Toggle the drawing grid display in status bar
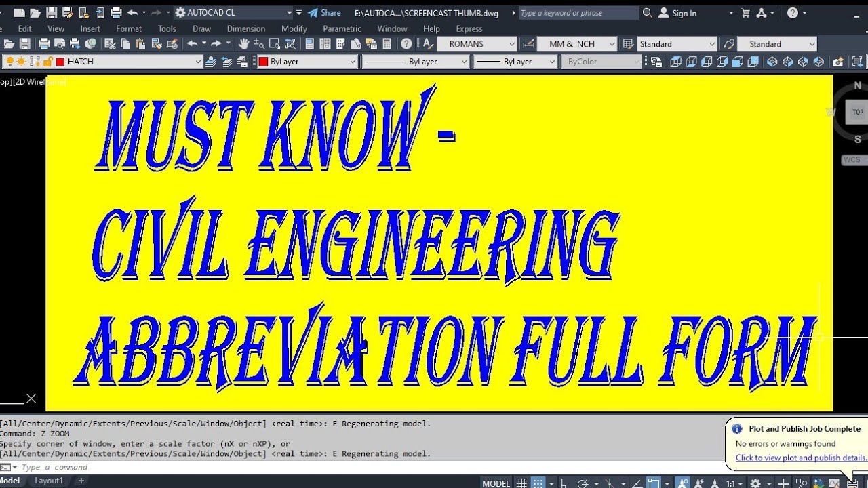The width and height of the screenshot is (868, 488). pyautogui.click(x=521, y=483)
